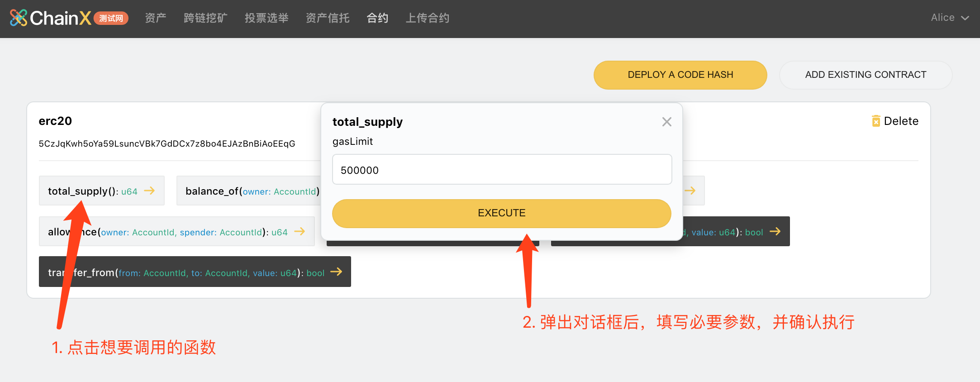The height and width of the screenshot is (382, 980).
Task: Click the 测试网 testnet badge
Action: 111,18
